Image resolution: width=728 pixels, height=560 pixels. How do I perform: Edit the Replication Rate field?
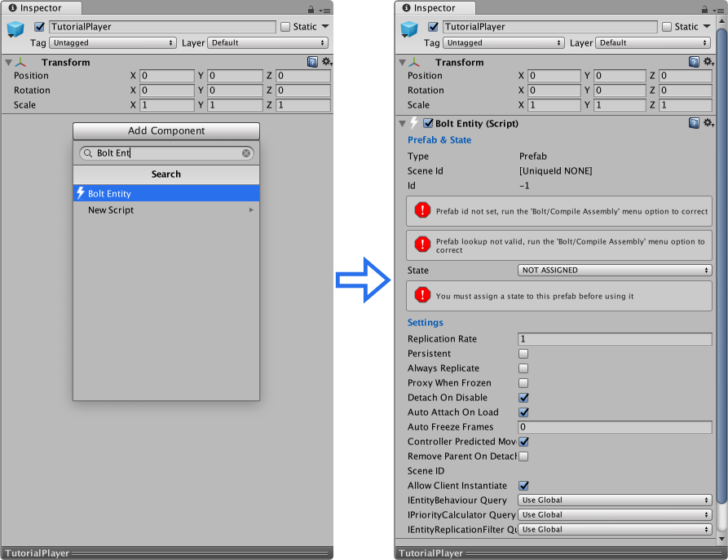(x=615, y=339)
